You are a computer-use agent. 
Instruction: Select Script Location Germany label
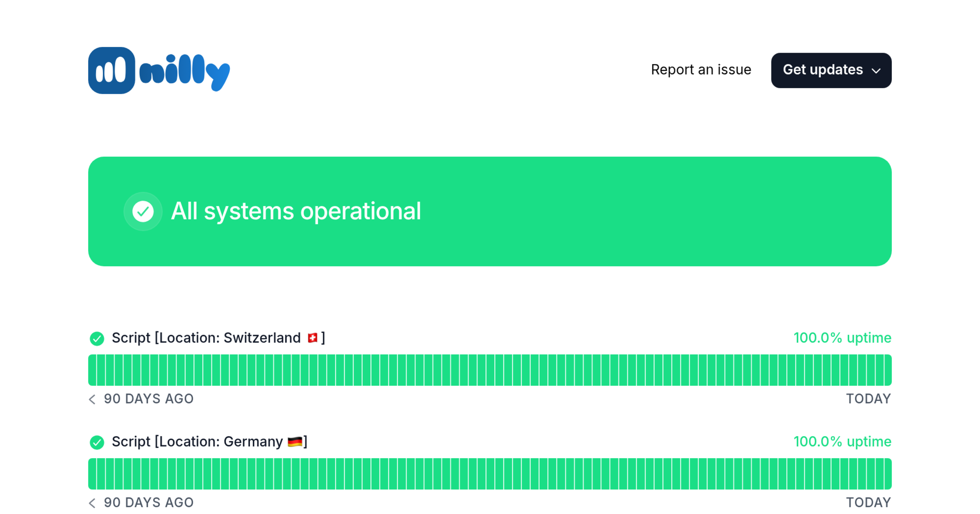(209, 442)
